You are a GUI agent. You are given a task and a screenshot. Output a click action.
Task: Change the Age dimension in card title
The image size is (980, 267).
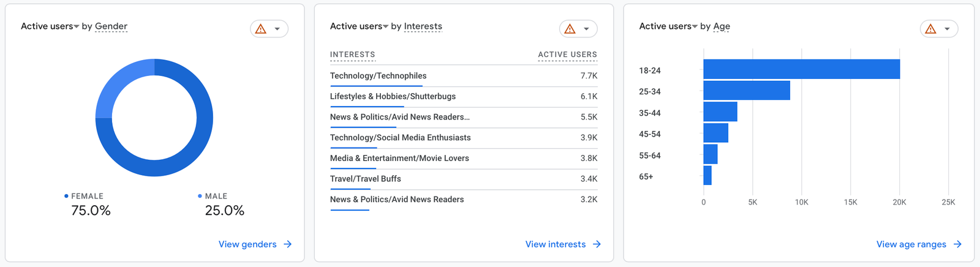[x=722, y=26]
